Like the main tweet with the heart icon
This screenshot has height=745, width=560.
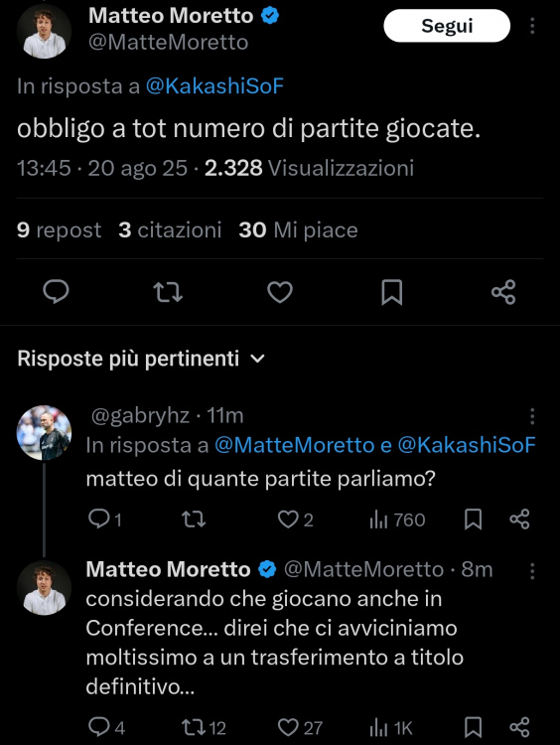(280, 292)
